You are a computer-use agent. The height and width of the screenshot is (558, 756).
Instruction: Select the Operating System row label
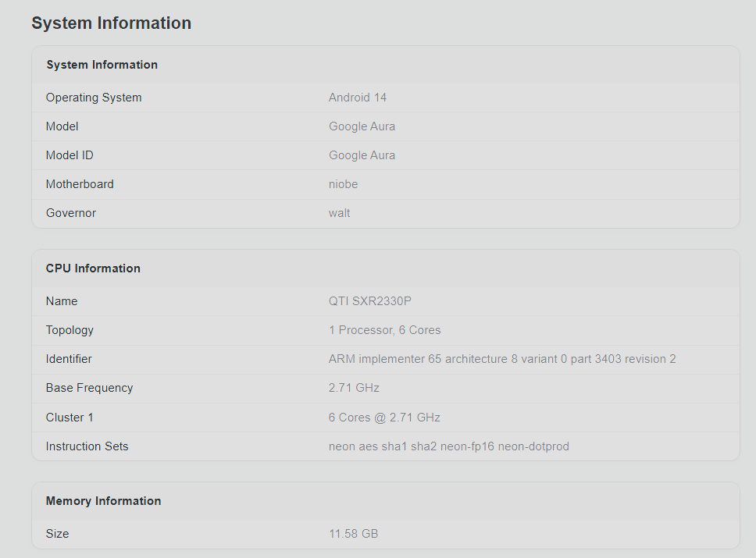[94, 98]
